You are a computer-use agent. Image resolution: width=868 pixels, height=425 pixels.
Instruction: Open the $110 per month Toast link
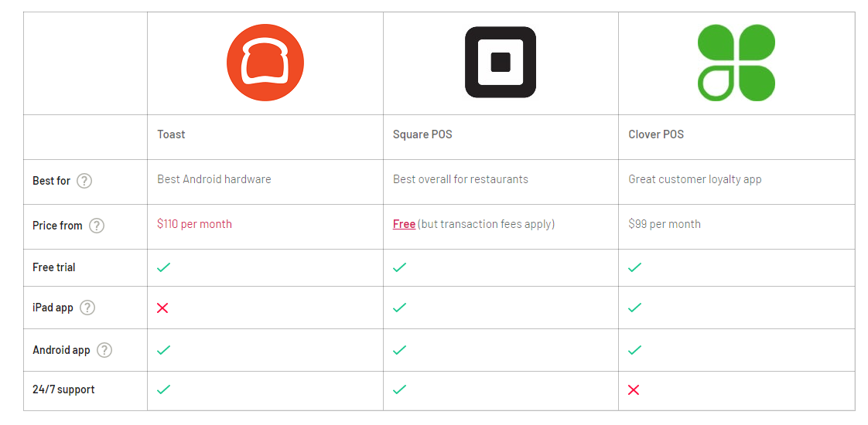(194, 224)
